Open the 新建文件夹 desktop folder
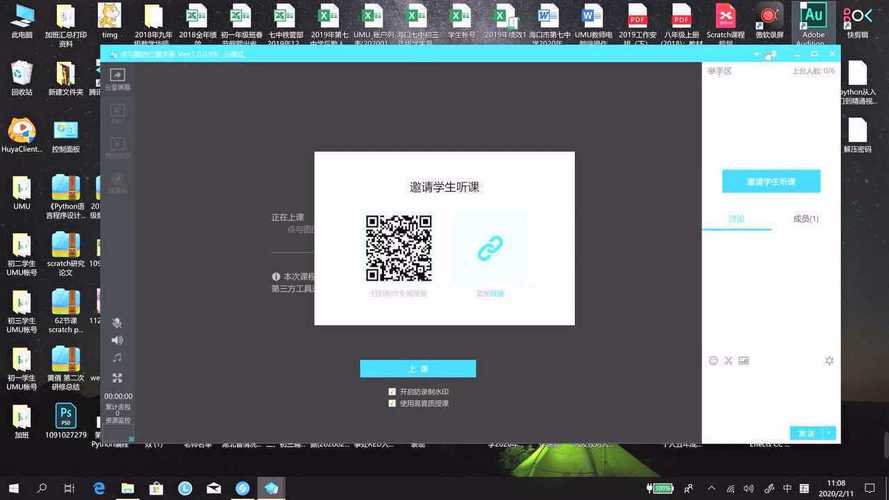The width and height of the screenshot is (889, 500). 66,78
